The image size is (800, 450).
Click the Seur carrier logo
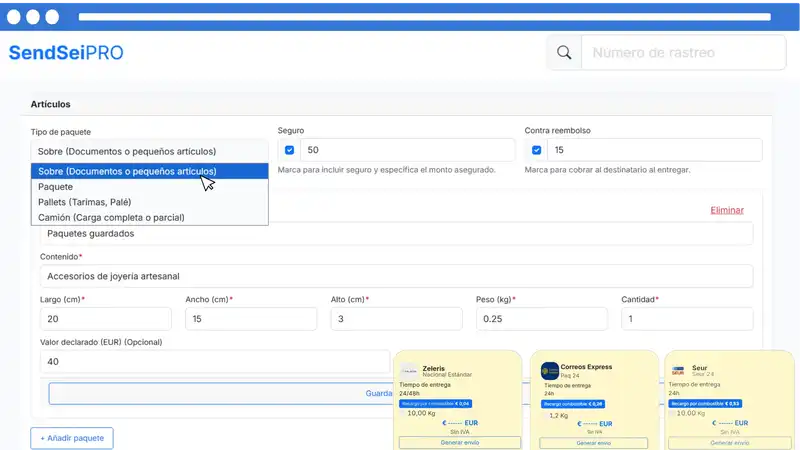point(678,370)
